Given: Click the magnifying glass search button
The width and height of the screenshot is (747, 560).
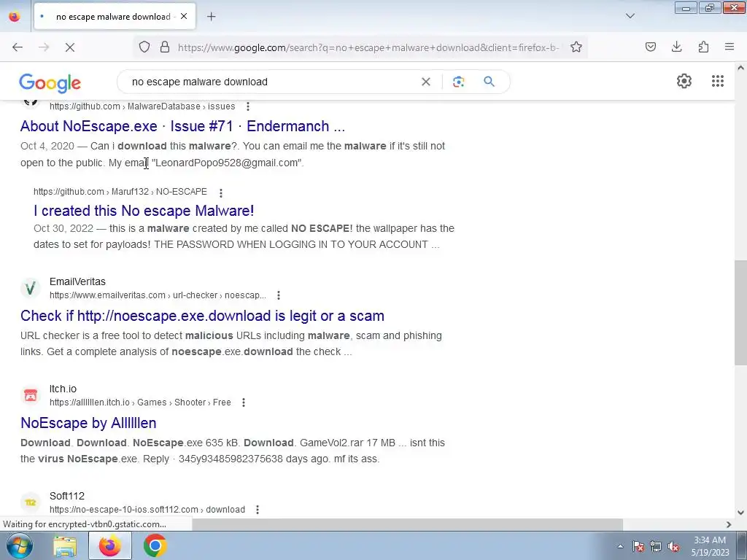Looking at the screenshot, I should click(489, 82).
